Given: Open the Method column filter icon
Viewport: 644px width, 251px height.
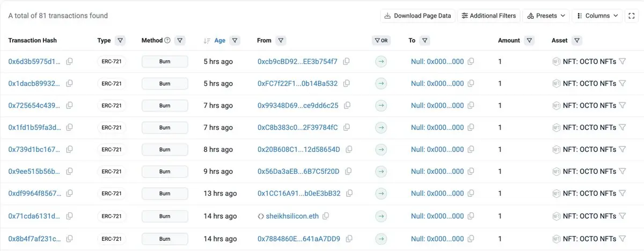Looking at the screenshot, I should point(180,40).
